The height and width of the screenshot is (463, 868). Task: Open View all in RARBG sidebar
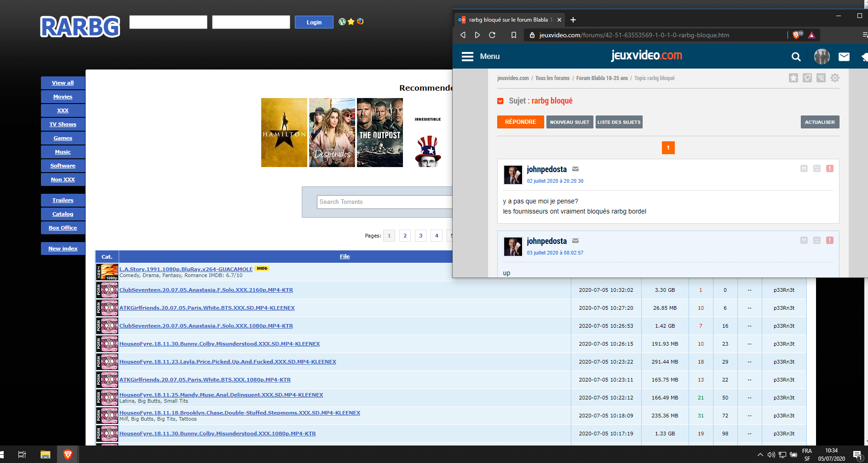[63, 83]
